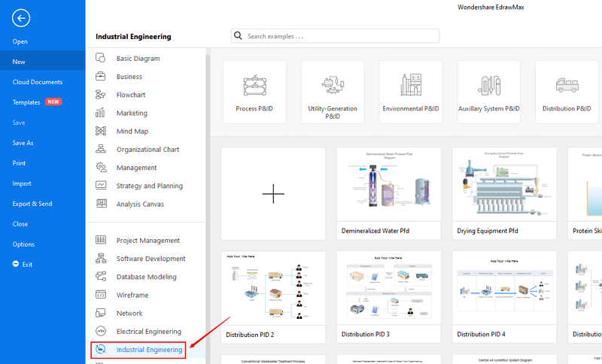Click the Basic Diagram category icon

tap(100, 58)
